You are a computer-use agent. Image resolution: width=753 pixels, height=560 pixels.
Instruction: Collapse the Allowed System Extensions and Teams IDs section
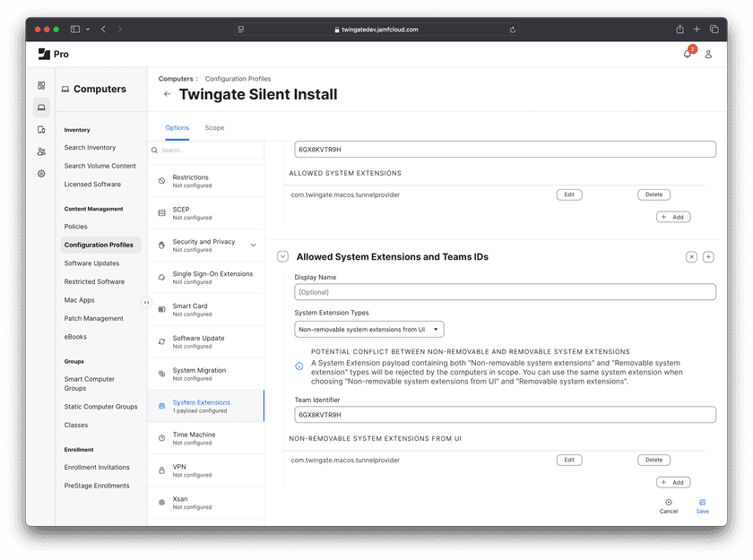pos(282,257)
